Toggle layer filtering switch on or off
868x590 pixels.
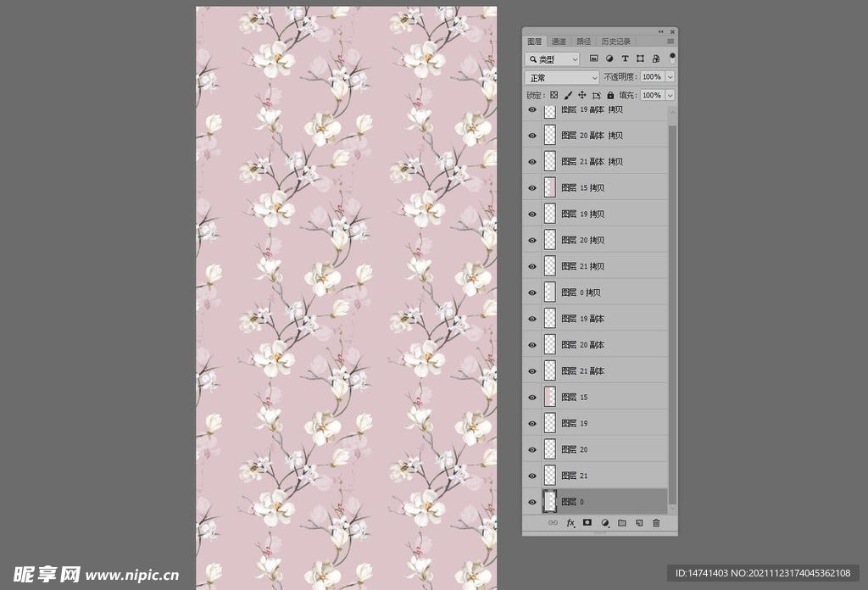click(x=672, y=58)
